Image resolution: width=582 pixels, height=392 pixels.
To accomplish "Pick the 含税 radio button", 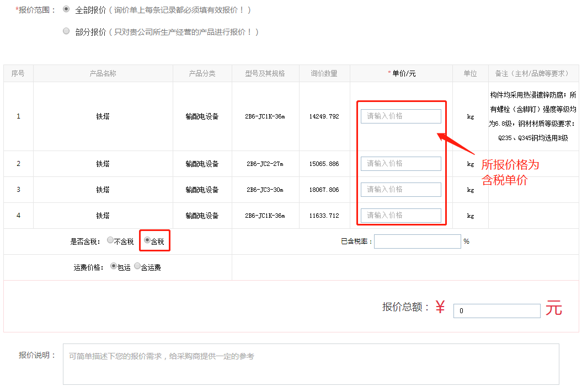I will coord(147,240).
